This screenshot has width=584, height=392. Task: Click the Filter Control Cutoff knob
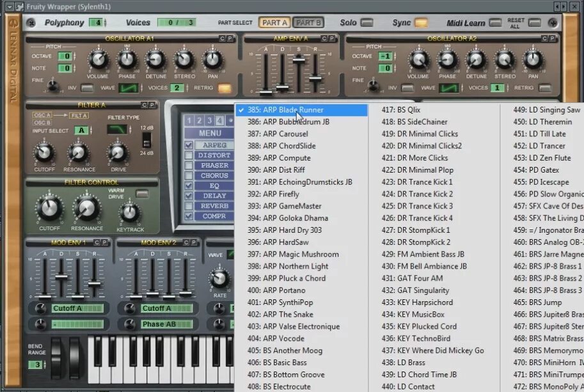[49, 208]
